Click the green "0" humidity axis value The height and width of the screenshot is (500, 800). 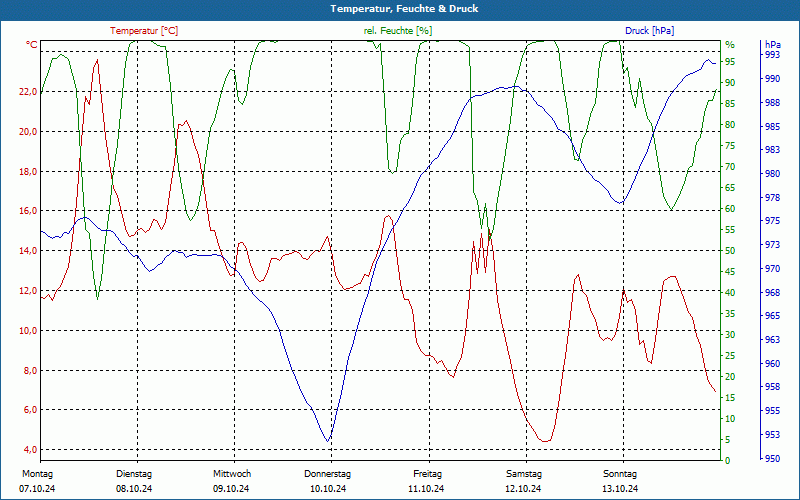(728, 460)
